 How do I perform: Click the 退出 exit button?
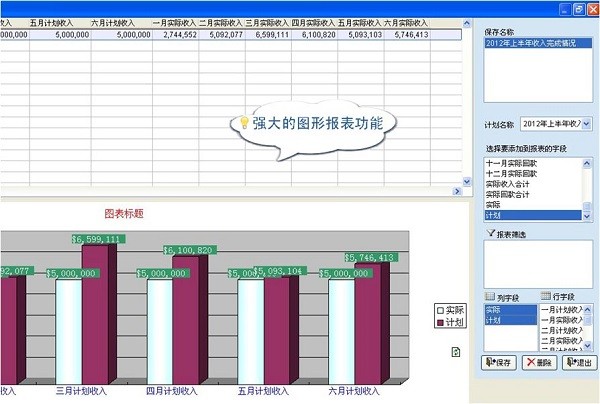pyautogui.click(x=579, y=362)
